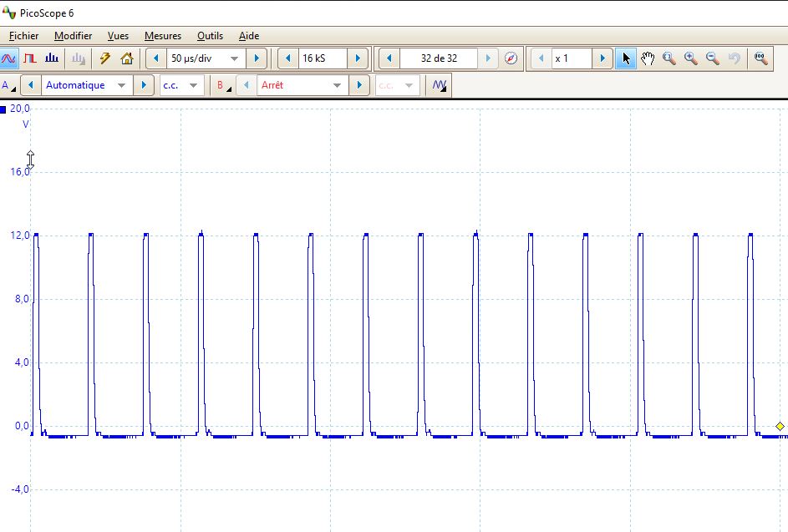Increase channel B range arrow
788x532 pixels.
359,85
